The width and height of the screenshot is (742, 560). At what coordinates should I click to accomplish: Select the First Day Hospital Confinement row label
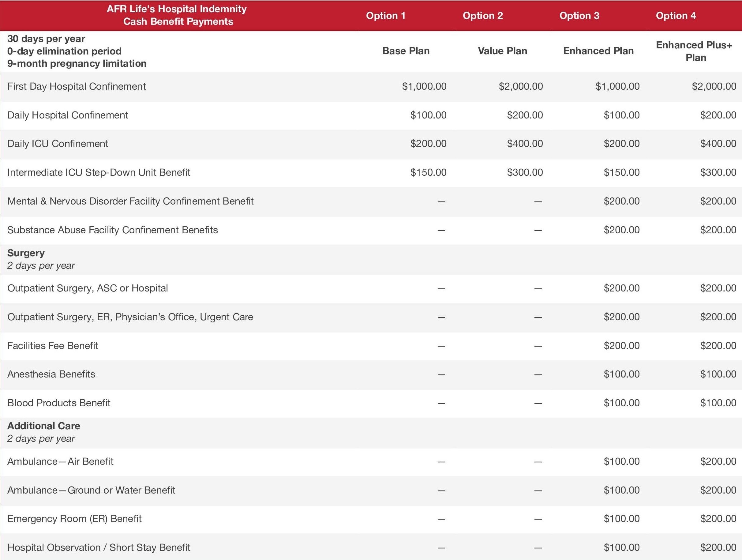pos(77,86)
